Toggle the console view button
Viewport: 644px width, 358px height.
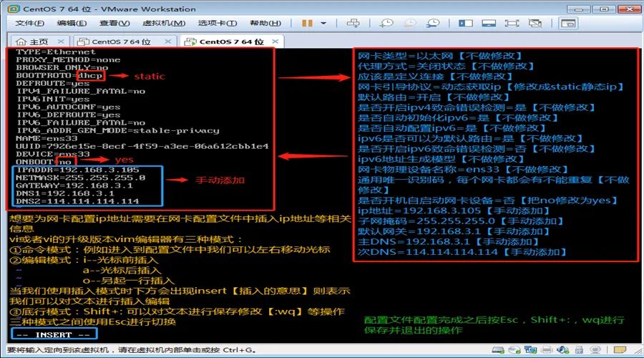[x=568, y=23]
